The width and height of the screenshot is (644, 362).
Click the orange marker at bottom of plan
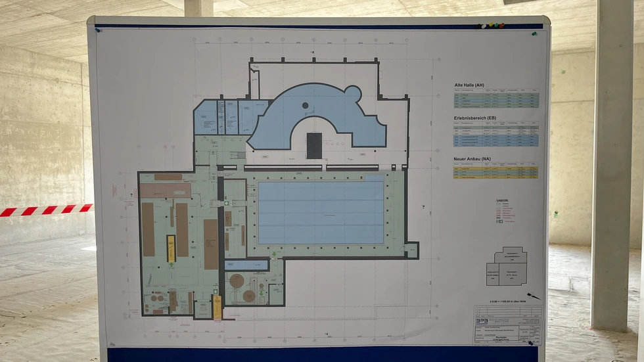click(x=217, y=307)
